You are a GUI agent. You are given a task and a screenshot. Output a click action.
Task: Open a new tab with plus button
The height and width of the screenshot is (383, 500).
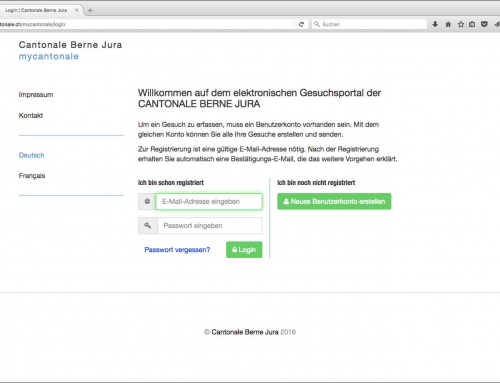[x=90, y=10]
